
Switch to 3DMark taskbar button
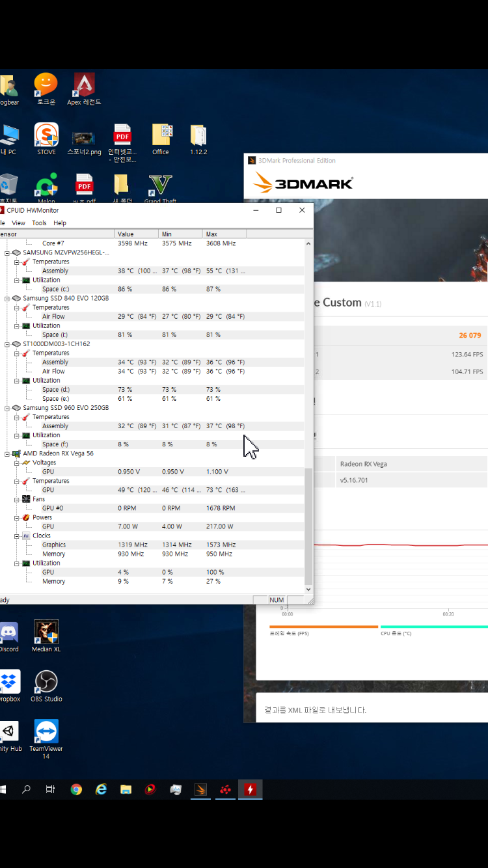click(200, 789)
